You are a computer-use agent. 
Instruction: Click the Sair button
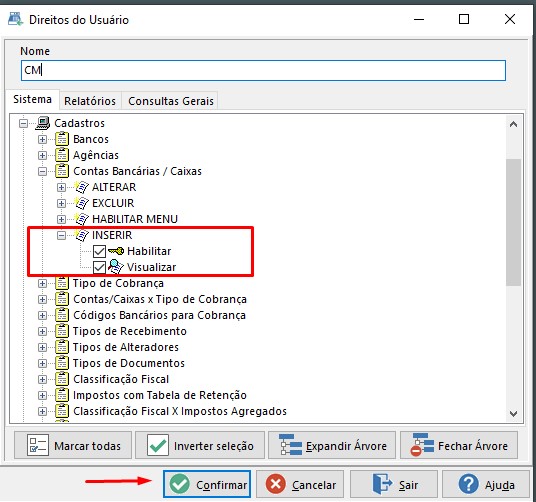point(393,484)
